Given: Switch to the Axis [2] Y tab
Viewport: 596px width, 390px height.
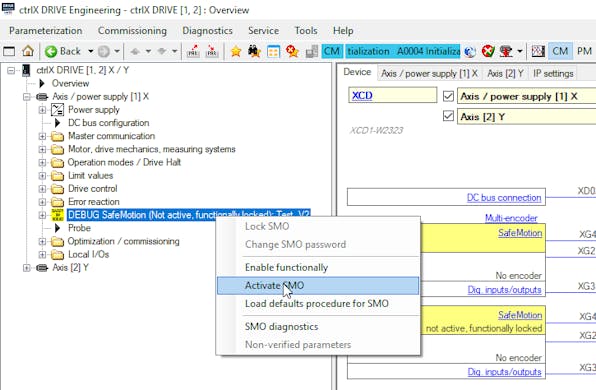Looking at the screenshot, I should [x=505, y=73].
